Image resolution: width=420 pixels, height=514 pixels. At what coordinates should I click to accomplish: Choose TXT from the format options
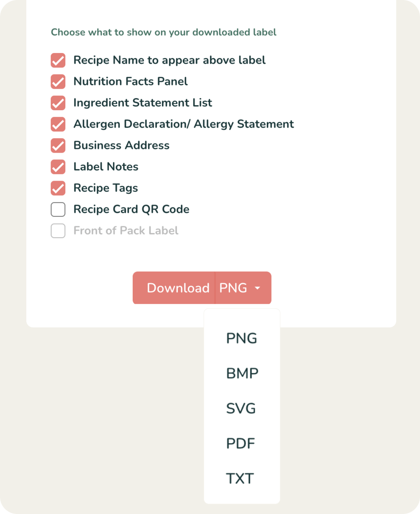coord(240,479)
